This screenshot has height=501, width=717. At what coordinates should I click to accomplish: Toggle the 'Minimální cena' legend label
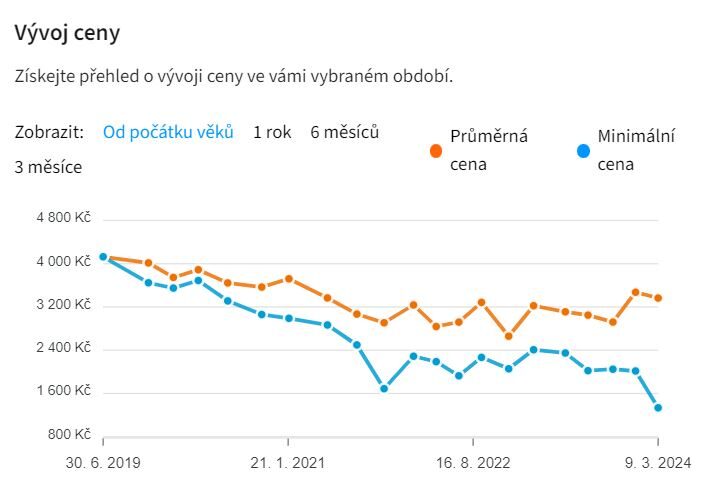point(636,150)
